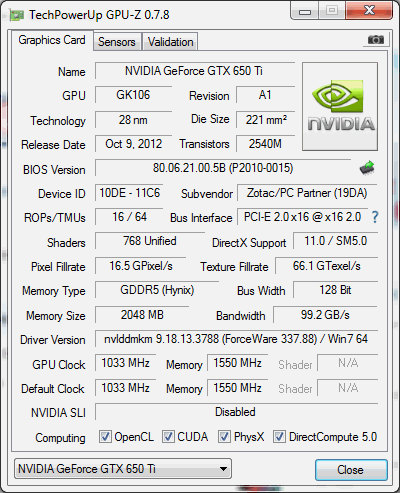Image resolution: width=400 pixels, height=493 pixels.
Task: Click the Pixel Fillrate field 16.5 GPixel/s
Action: (x=141, y=266)
